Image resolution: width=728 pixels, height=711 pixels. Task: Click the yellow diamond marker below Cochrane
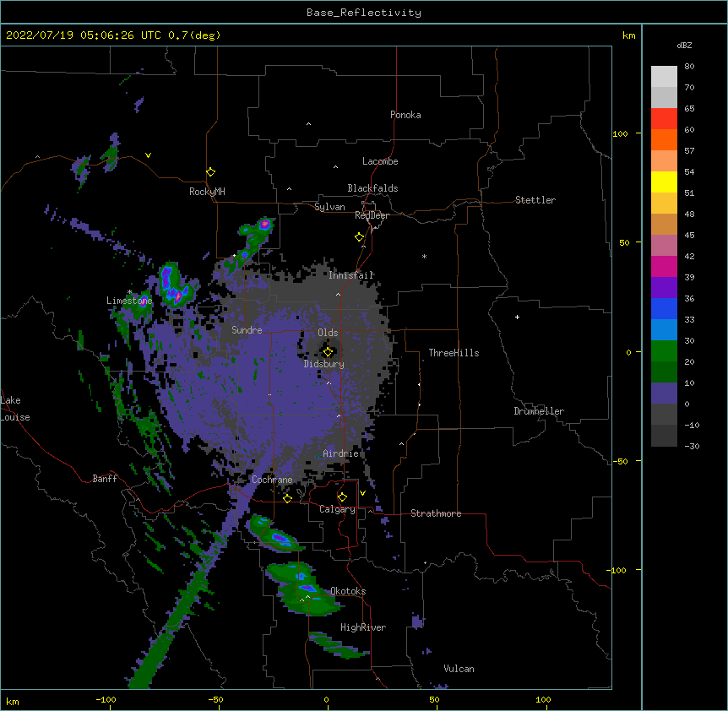(x=287, y=498)
